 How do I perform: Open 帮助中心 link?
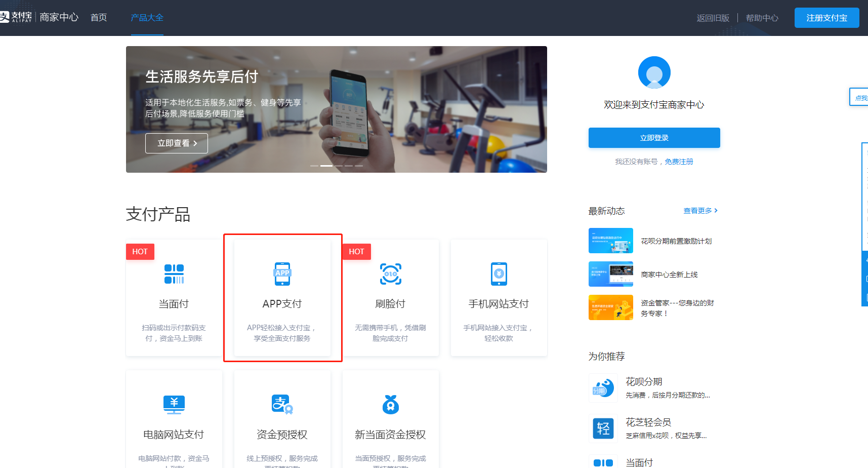[x=762, y=18]
